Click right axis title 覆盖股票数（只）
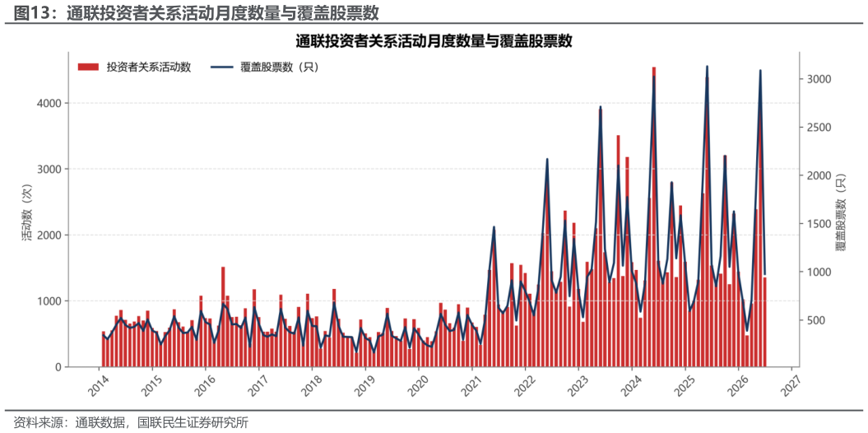868x433 pixels. coord(840,212)
